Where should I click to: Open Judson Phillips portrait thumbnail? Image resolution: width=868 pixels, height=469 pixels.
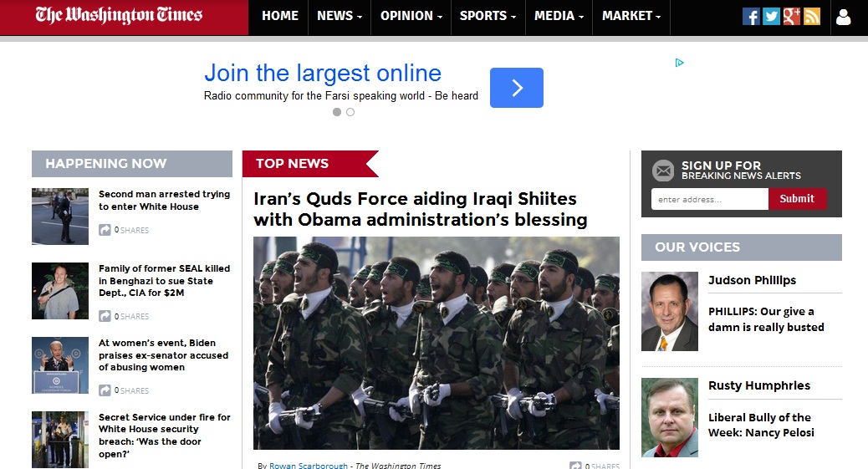[x=670, y=311]
